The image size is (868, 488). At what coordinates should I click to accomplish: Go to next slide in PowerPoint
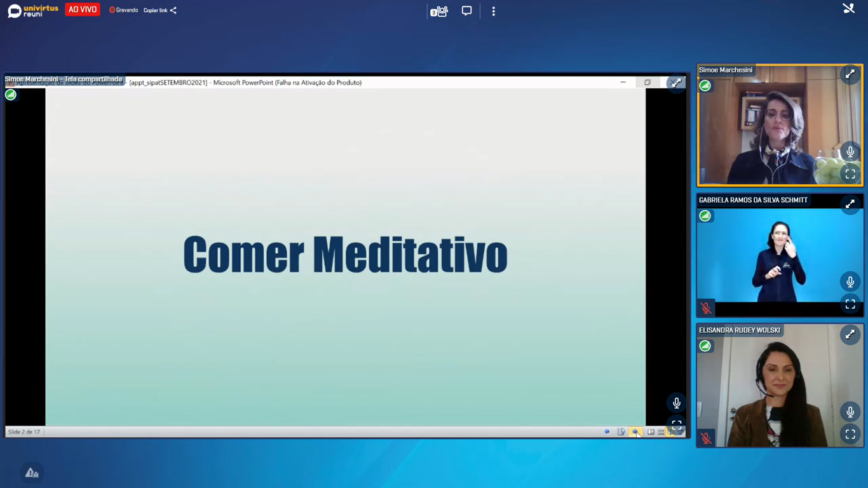[635, 432]
